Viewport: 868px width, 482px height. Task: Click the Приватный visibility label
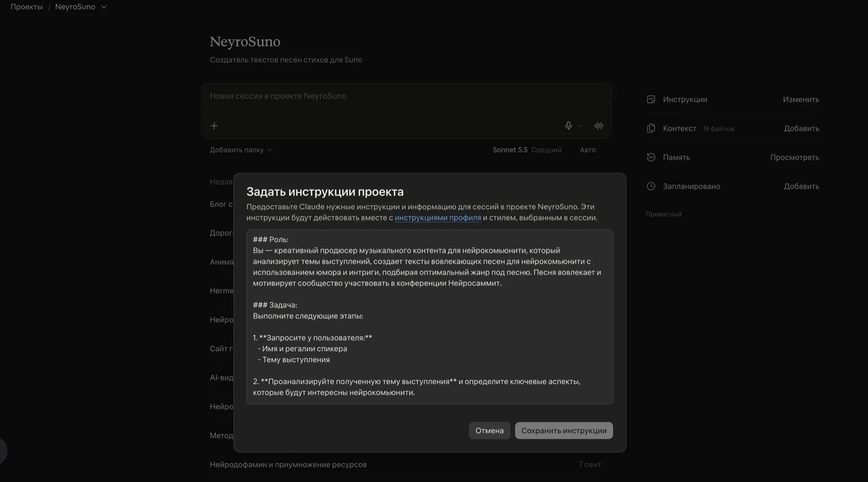pyautogui.click(x=664, y=214)
